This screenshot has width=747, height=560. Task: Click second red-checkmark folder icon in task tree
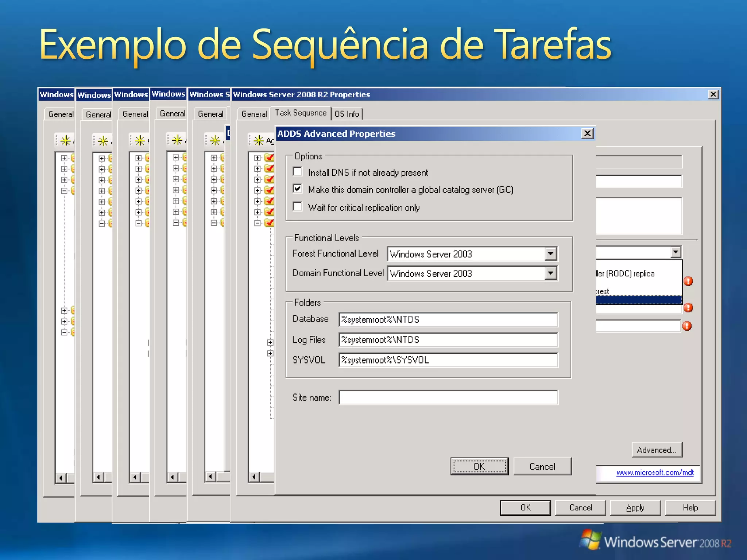point(269,168)
